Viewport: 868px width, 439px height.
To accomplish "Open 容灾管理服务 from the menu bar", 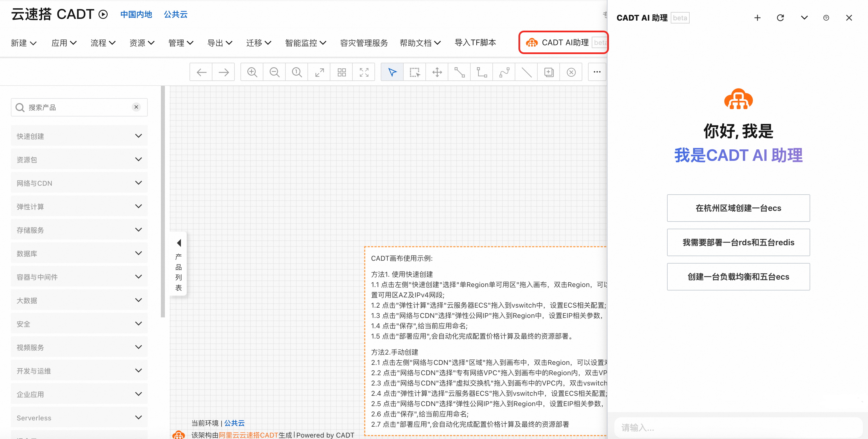I will 364,43.
